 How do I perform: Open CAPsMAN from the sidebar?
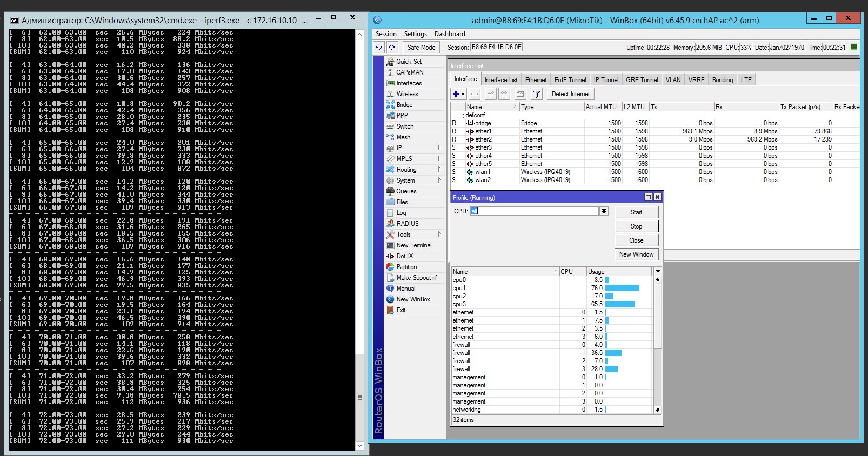pyautogui.click(x=410, y=72)
